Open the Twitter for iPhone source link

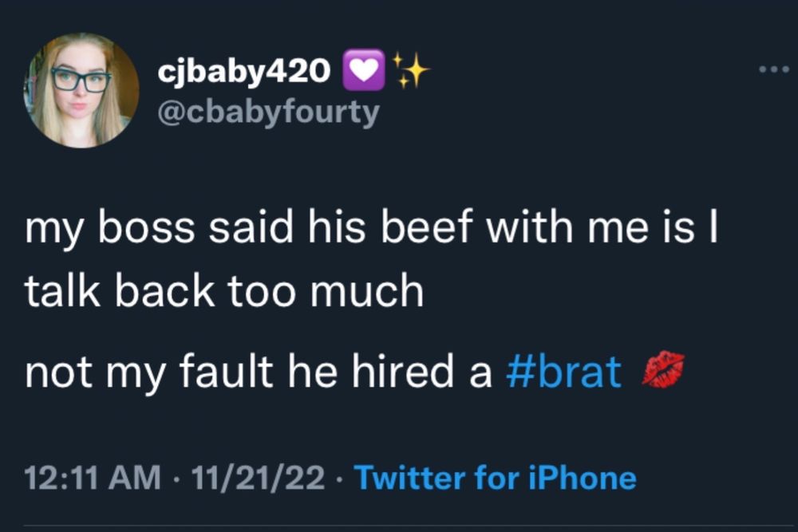coord(496,478)
